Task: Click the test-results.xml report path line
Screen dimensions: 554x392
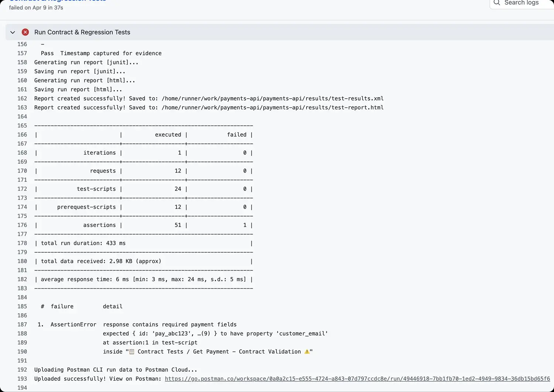Action: (x=209, y=98)
